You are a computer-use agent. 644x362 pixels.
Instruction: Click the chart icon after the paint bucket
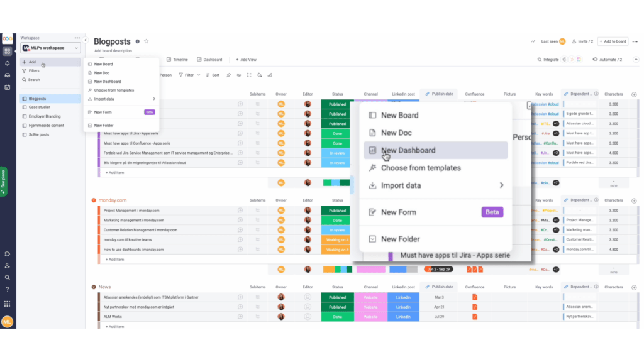click(x=270, y=75)
